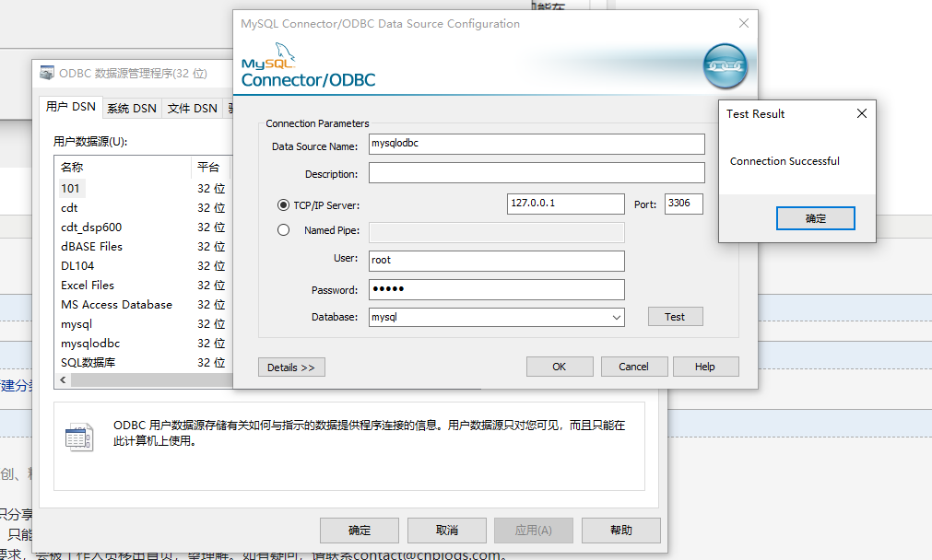Click the Data Source Name field
Viewport: 932px width, 560px height.
coord(537,144)
